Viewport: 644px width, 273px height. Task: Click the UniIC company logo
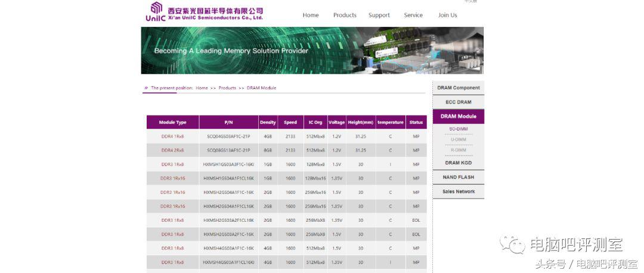tap(204, 12)
